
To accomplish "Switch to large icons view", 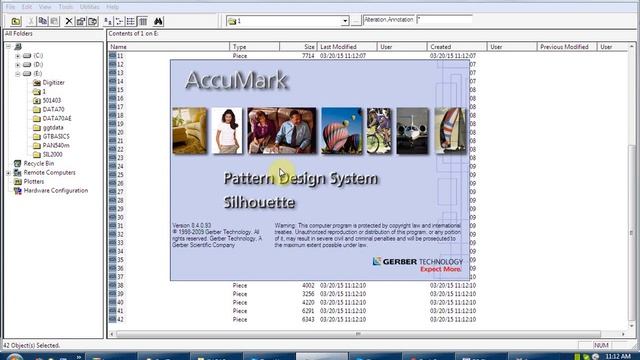I will 108,21.
